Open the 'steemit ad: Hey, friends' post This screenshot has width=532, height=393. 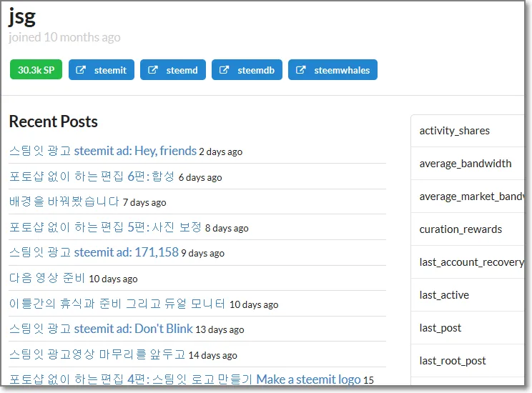click(103, 151)
